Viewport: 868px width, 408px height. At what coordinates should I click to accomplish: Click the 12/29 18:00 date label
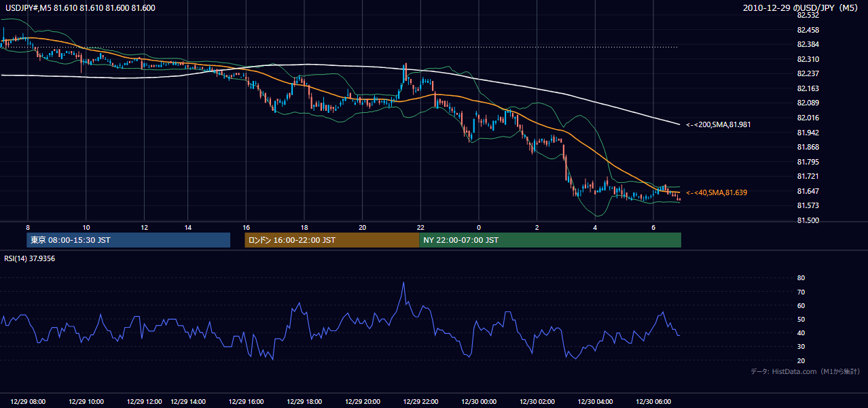[304, 401]
